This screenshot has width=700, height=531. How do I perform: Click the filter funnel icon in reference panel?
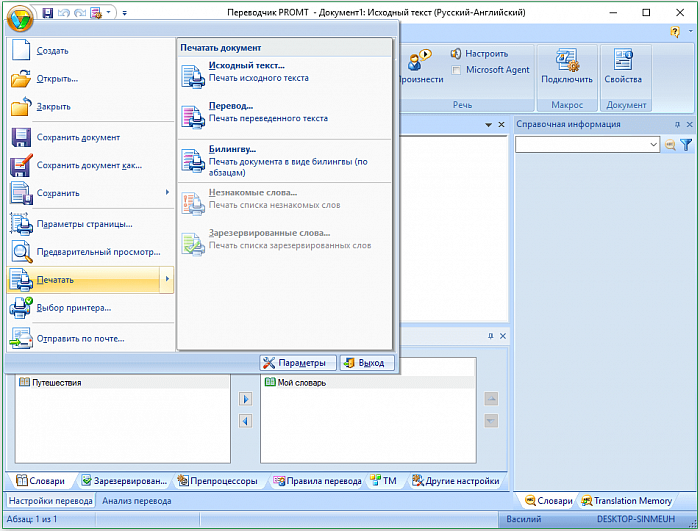(686, 144)
